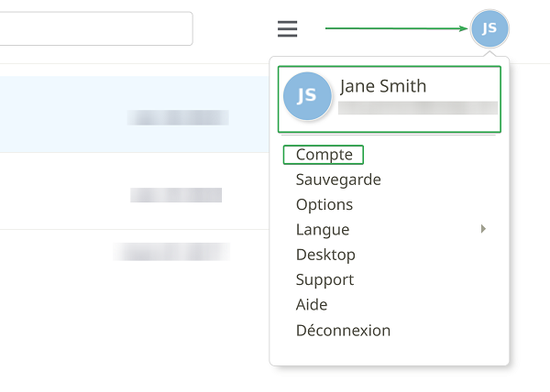
Task: Expand the Langue submenu arrow
Action: tap(483, 229)
